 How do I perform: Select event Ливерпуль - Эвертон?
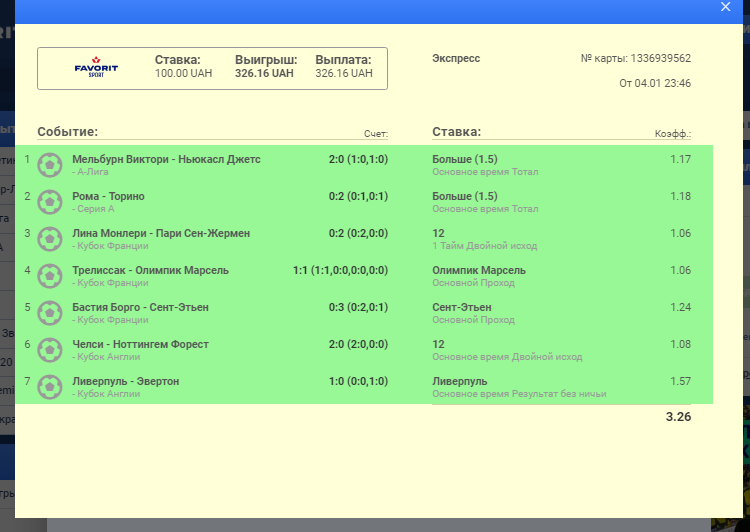coord(125,381)
